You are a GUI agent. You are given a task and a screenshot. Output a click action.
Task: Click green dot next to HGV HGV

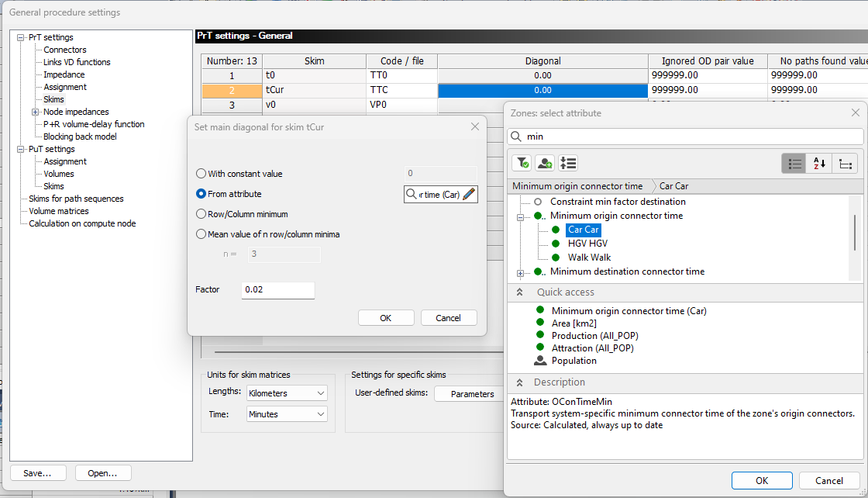(x=556, y=244)
